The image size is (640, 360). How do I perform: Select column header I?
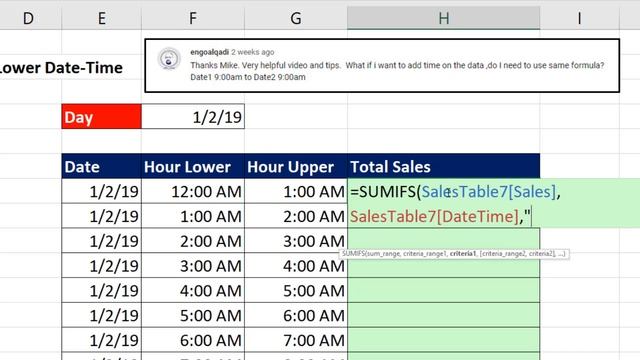[x=580, y=18]
